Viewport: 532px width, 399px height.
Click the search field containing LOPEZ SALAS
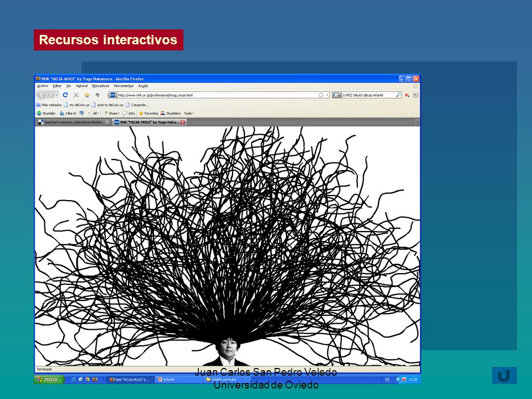[369, 95]
